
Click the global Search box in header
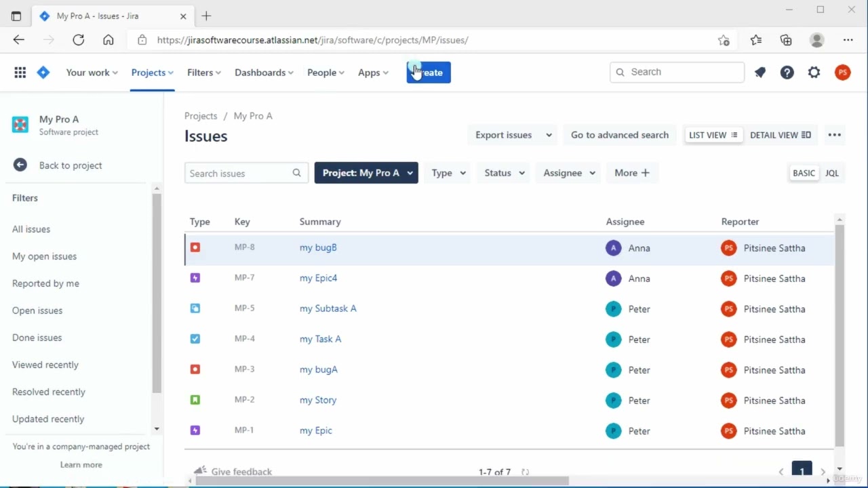click(x=677, y=72)
